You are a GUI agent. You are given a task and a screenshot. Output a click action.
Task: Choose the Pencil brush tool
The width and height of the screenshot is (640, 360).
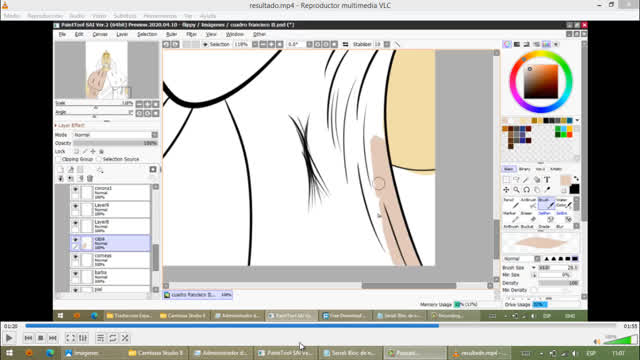tap(511, 203)
